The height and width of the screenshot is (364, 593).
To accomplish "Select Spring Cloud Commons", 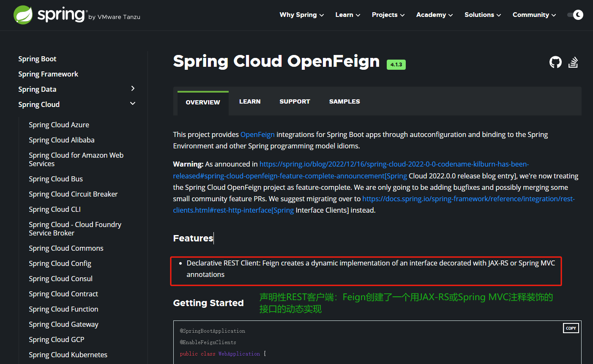I will pos(66,248).
